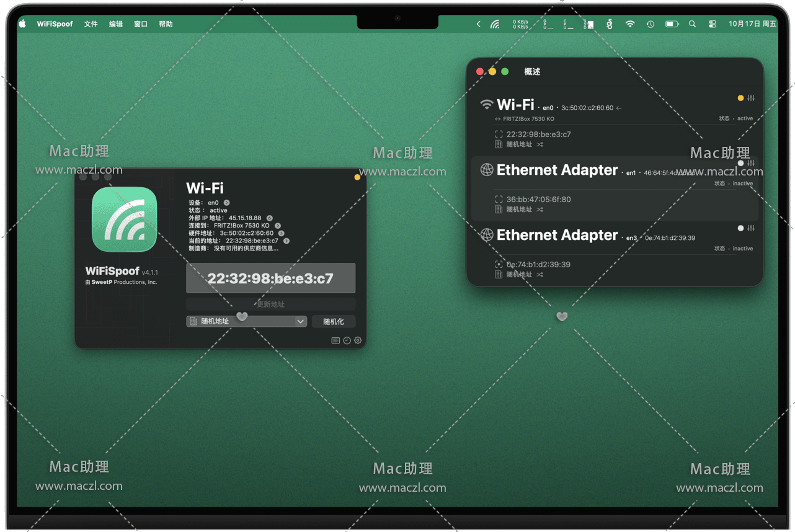Viewport: 795px width, 532px height.
Task: Open the 帮助 menu
Action: (x=166, y=24)
